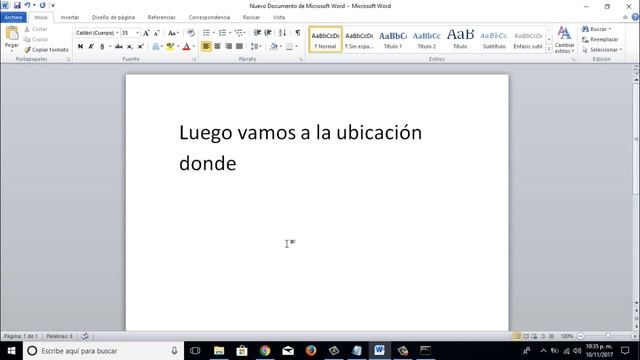Screen dimensions: 640x360
Task: Open the Archivo tab
Action: click(13, 17)
